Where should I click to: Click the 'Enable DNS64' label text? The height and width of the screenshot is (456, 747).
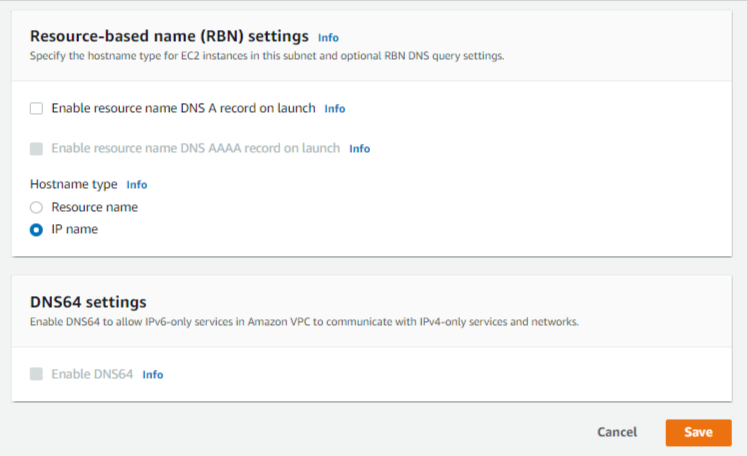[x=92, y=374]
